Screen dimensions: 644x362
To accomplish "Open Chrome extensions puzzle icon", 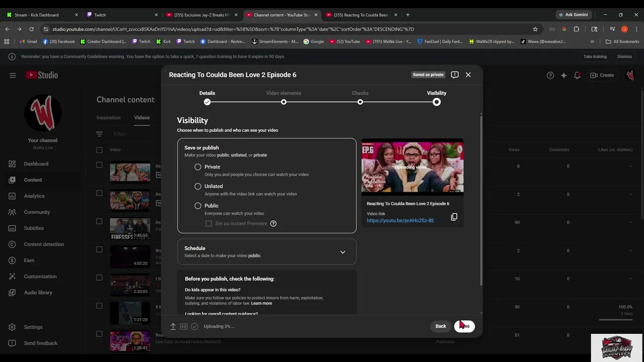I will tap(577, 29).
